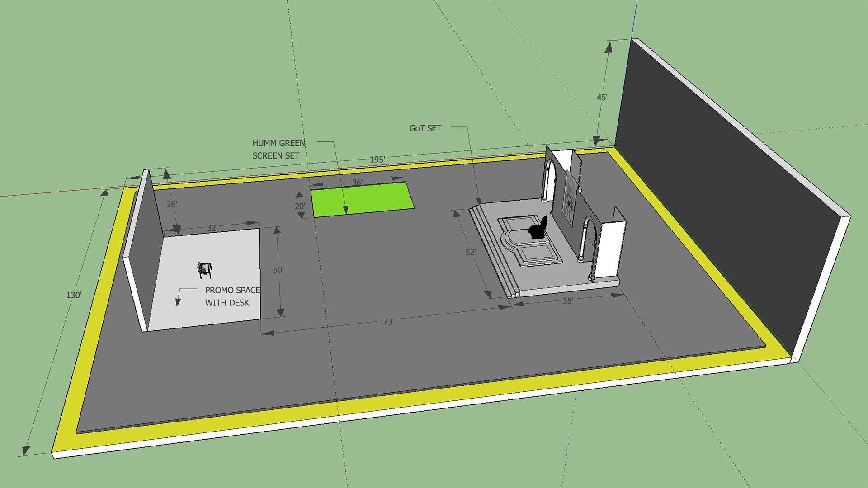This screenshot has height=488, width=868.
Task: Click the PROMO SPACE WITH DESK label
Action: coord(232,296)
